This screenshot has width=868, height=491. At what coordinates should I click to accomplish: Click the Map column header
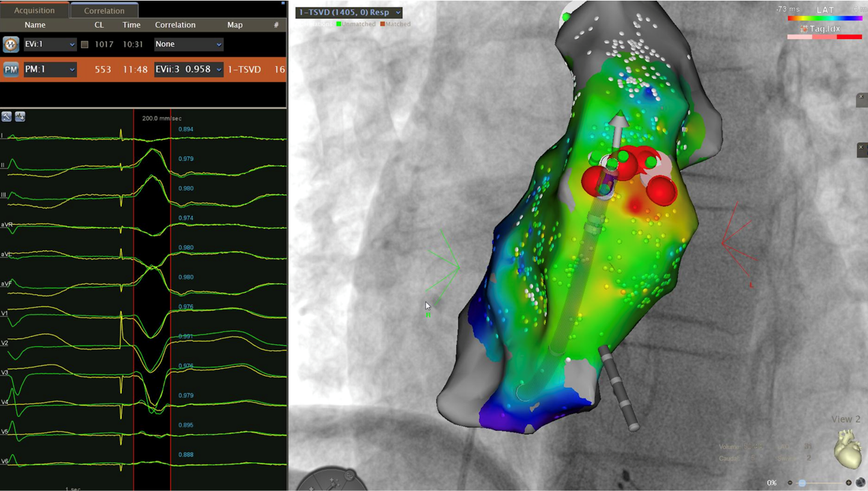[x=235, y=25]
